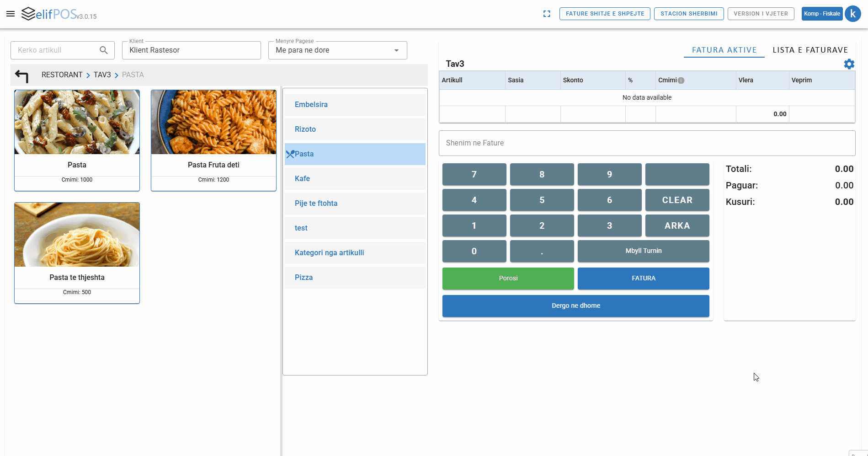Tap keypad number 4
The width and height of the screenshot is (868, 456).
click(474, 200)
